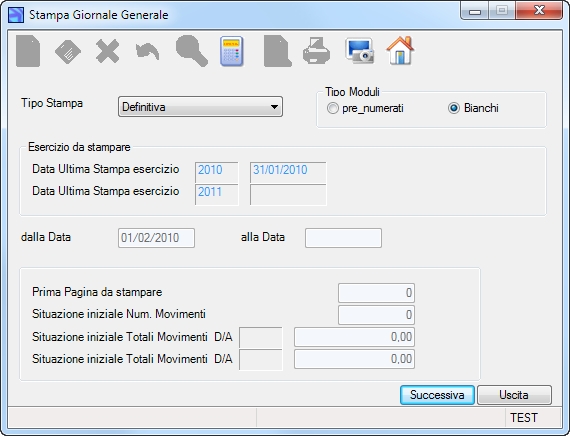
Task: Click the dalla Data field
Action: pos(156,238)
